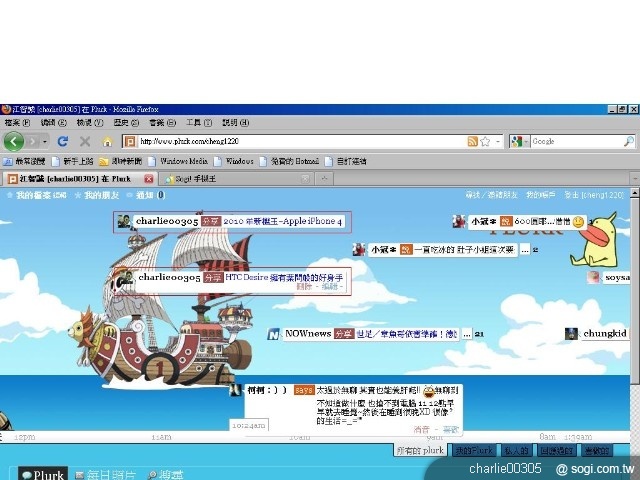Open the back/forward history dropdown arrow
The width and height of the screenshot is (640, 480).
coord(43,141)
